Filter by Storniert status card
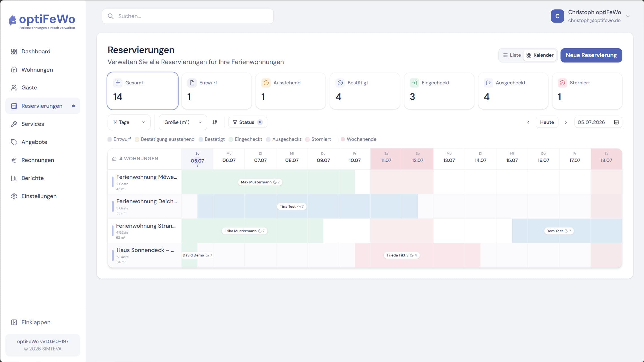 (x=587, y=91)
